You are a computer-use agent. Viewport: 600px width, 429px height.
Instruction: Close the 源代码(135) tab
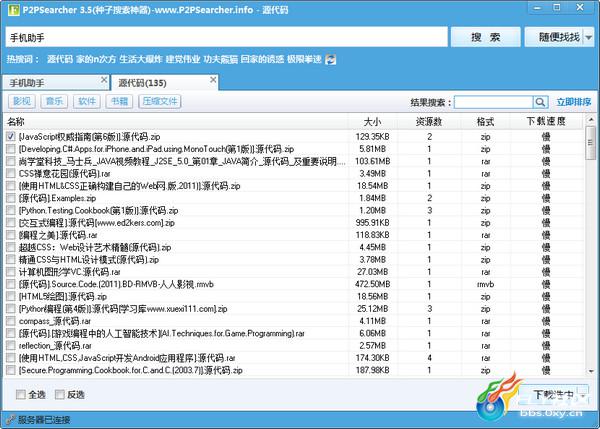213,80
